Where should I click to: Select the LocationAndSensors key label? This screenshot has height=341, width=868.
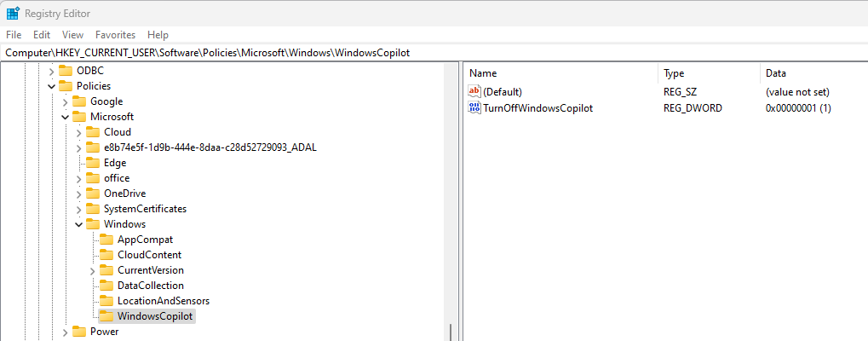pos(164,301)
